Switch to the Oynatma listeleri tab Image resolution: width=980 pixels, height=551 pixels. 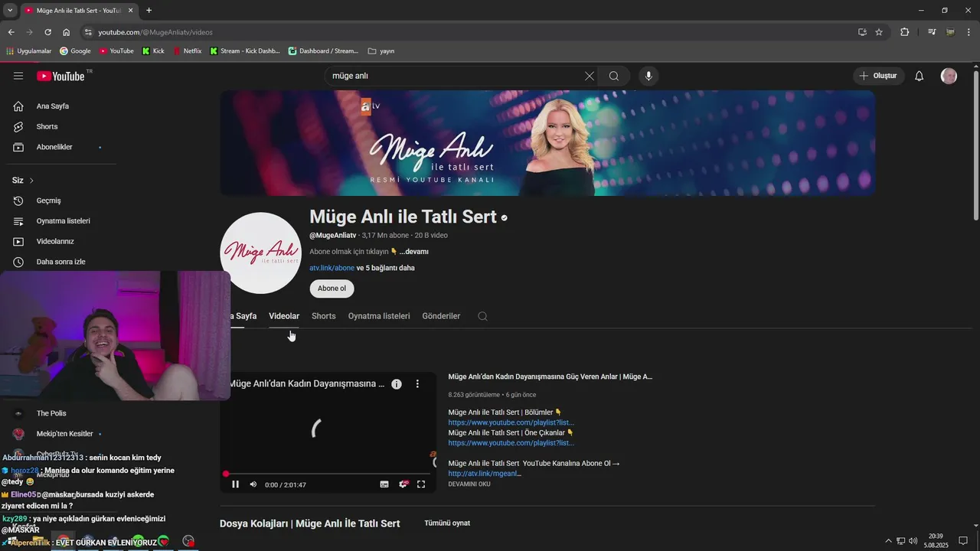[x=379, y=316]
